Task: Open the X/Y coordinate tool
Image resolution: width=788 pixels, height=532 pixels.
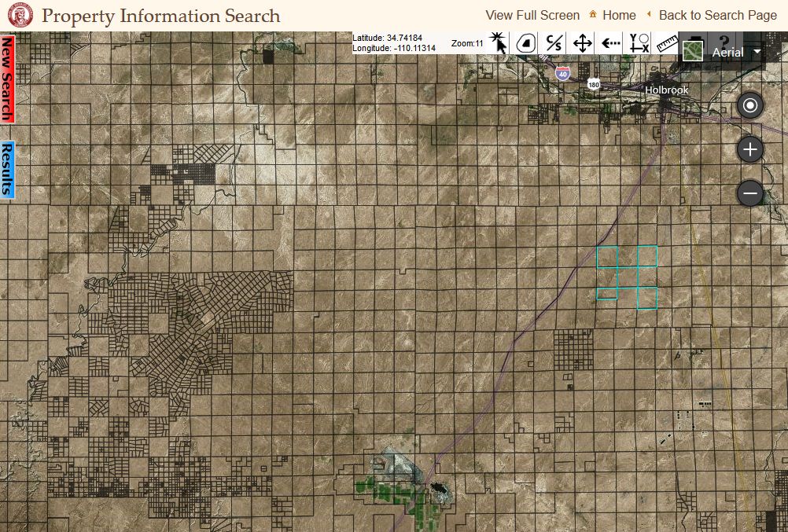Action: click(x=639, y=43)
